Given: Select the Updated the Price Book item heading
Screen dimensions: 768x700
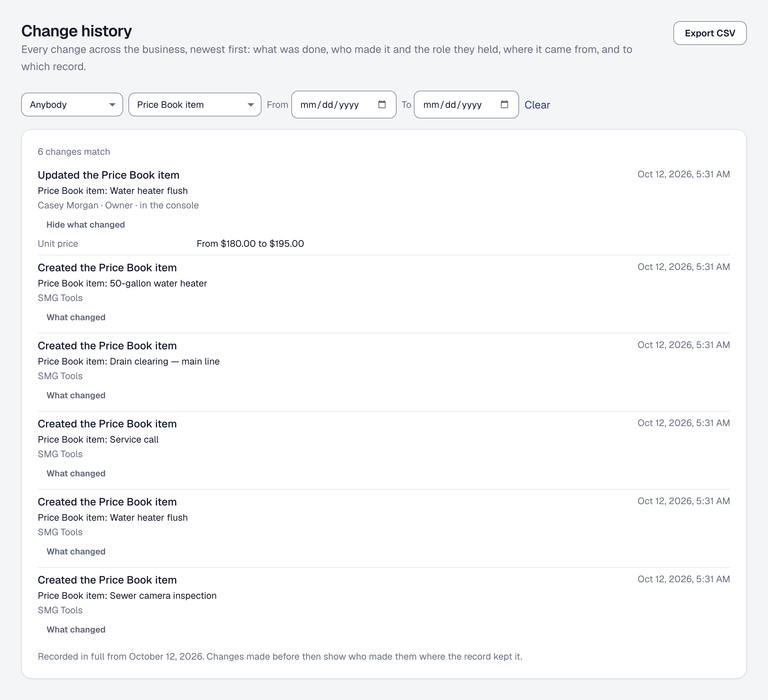Looking at the screenshot, I should click(x=109, y=175).
